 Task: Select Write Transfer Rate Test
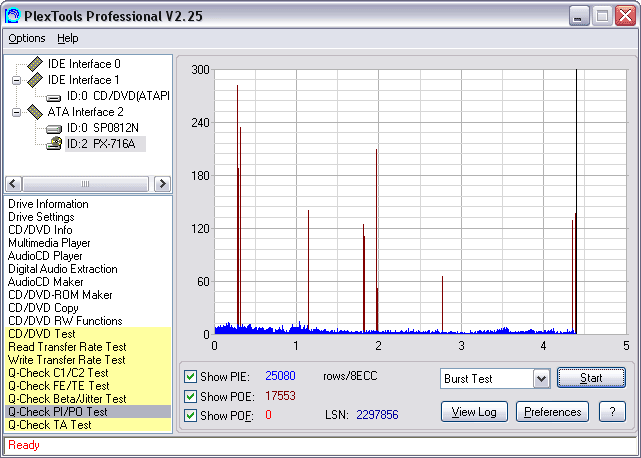88,360
